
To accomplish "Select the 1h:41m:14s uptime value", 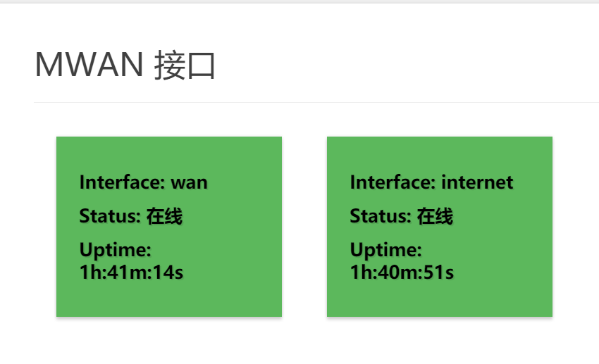I will tap(131, 272).
